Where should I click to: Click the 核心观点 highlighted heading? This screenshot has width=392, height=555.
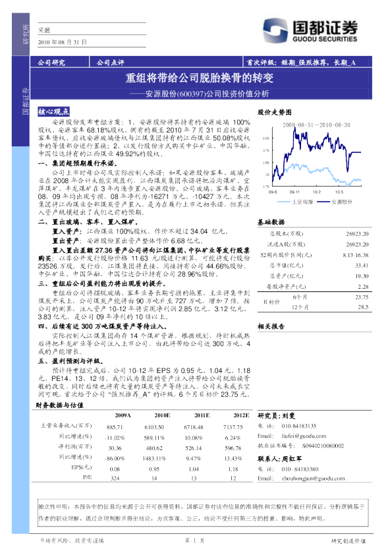click(54, 112)
